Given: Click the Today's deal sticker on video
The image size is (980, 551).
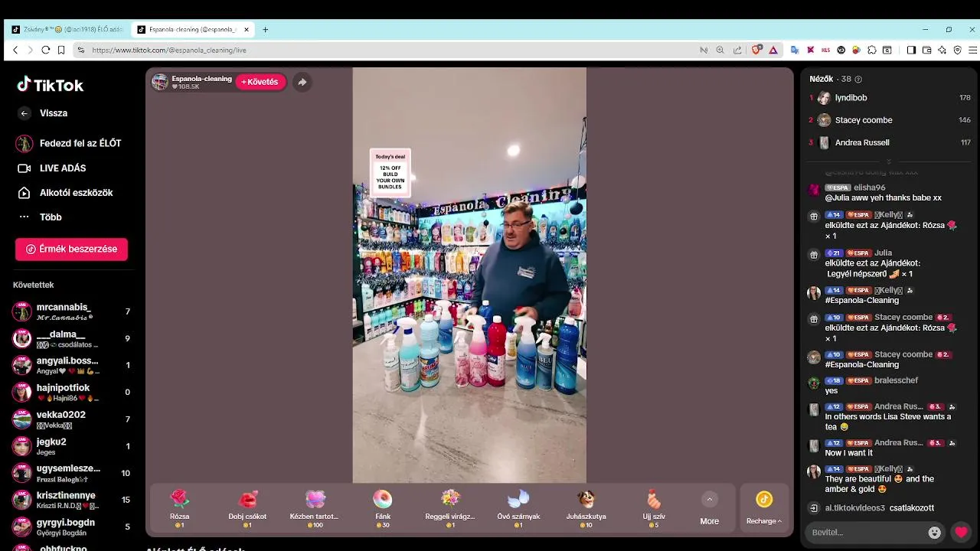Looking at the screenshot, I should [390, 173].
